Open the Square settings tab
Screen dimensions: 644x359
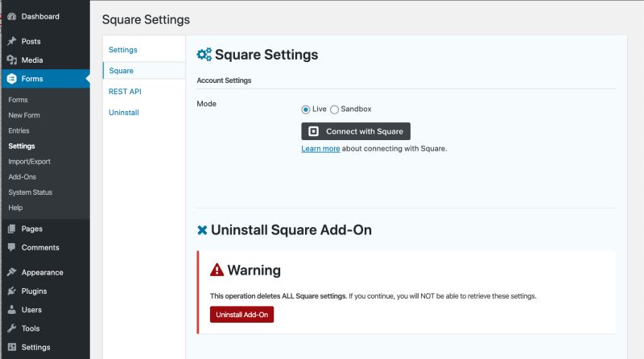122,71
